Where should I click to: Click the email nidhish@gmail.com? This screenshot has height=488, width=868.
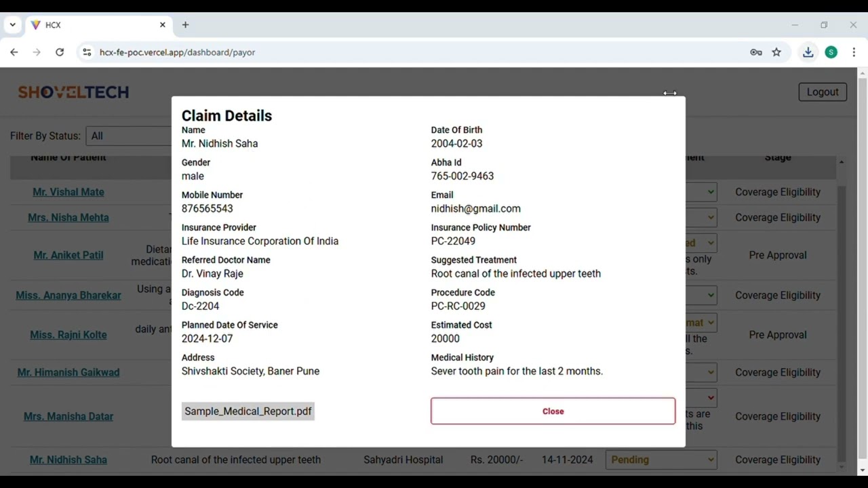point(475,209)
